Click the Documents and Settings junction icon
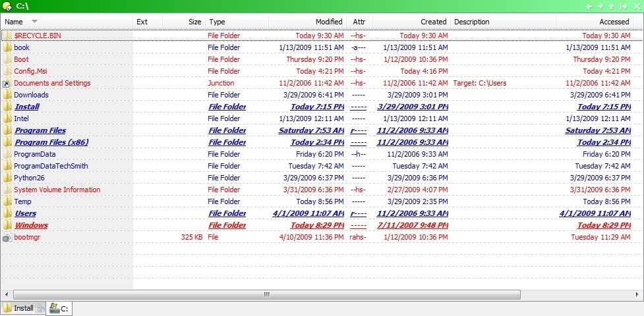The width and height of the screenshot is (644, 316). coord(7,84)
